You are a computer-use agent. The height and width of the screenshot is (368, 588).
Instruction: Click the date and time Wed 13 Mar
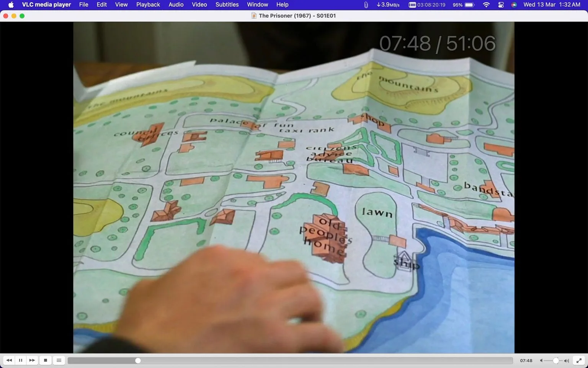[552, 5]
